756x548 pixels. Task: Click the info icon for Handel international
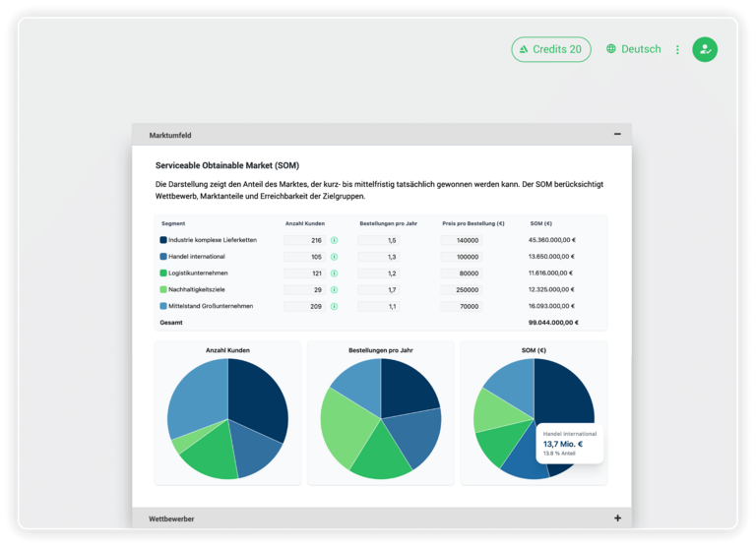[334, 257]
